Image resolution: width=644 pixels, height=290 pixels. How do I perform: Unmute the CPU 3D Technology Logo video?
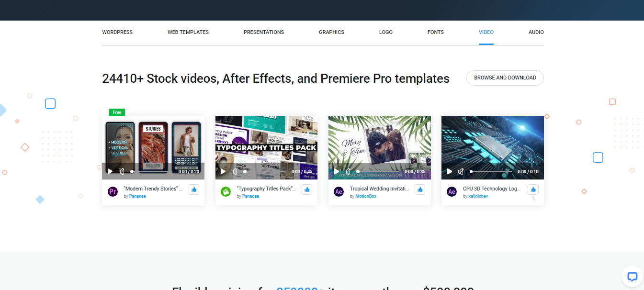point(461,171)
